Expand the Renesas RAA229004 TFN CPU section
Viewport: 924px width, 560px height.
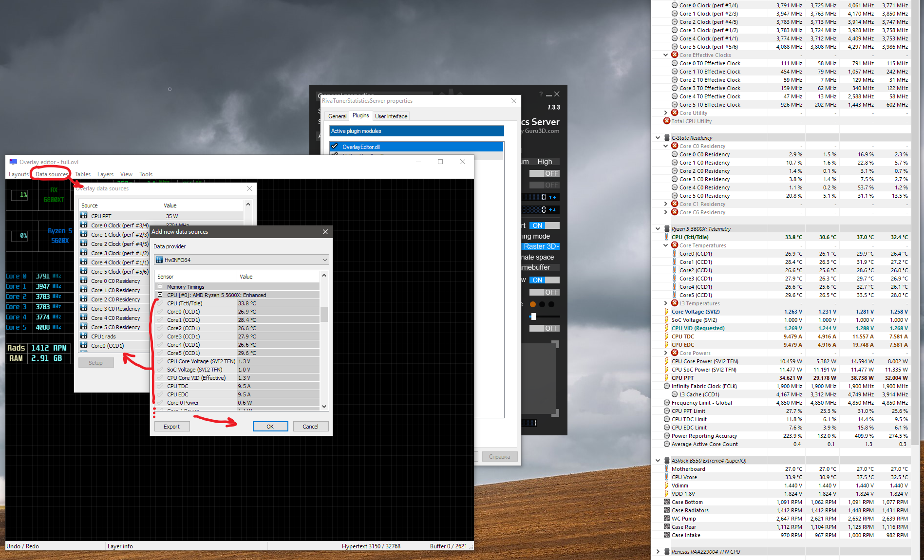click(x=658, y=552)
